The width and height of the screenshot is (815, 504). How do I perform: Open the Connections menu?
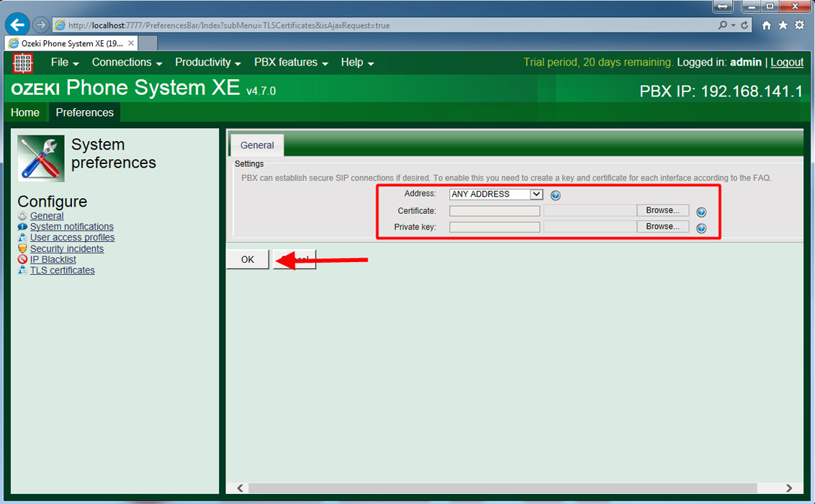pyautogui.click(x=127, y=63)
